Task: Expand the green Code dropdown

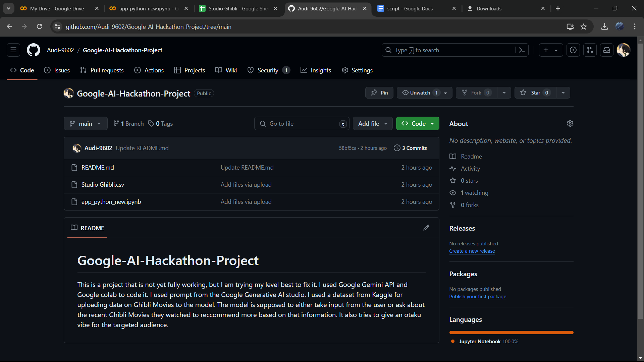Action: pos(417,124)
